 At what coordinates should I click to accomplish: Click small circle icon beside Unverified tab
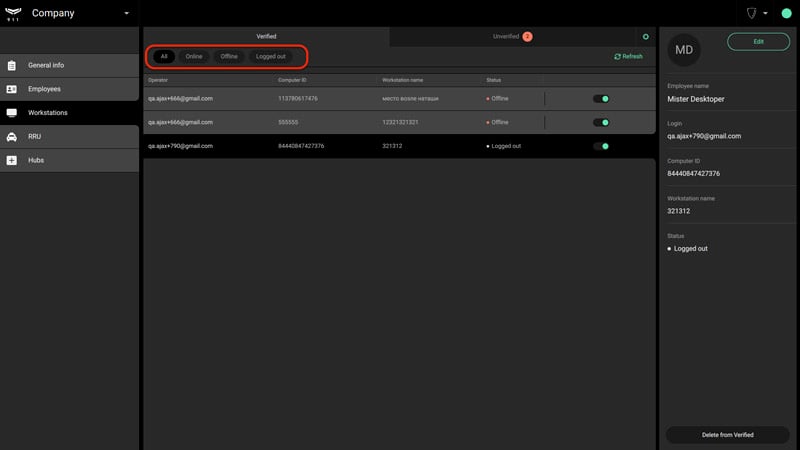(x=645, y=37)
